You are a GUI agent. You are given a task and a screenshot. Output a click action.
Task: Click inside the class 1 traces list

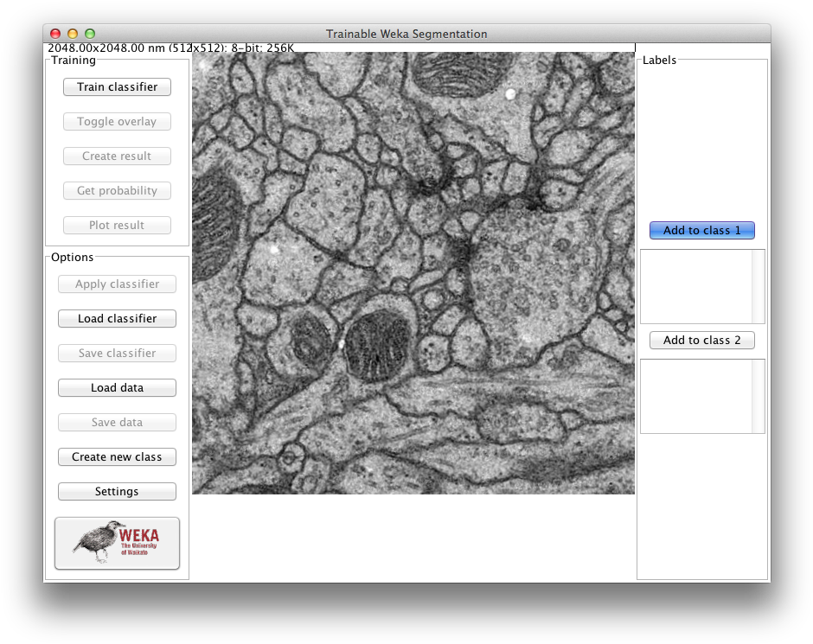click(695, 286)
